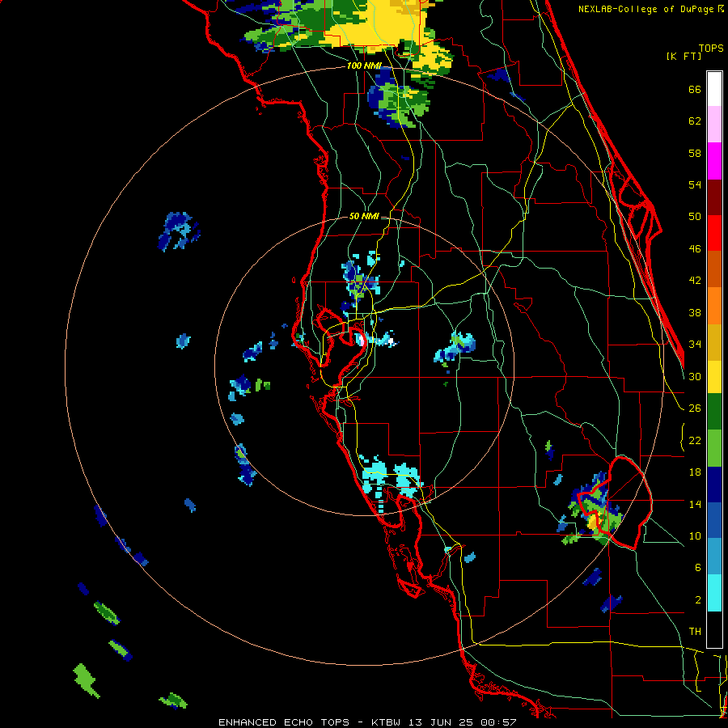The image size is (728, 728).
Task: Select the legend value 2
Action: pos(697,600)
